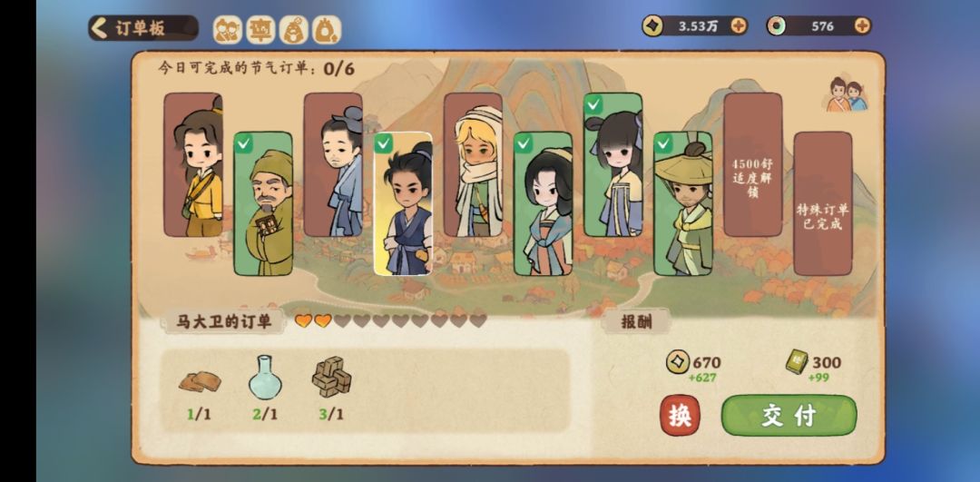Select order card of man in blue robe
The width and height of the screenshot is (980, 482).
pyautogui.click(x=333, y=164)
